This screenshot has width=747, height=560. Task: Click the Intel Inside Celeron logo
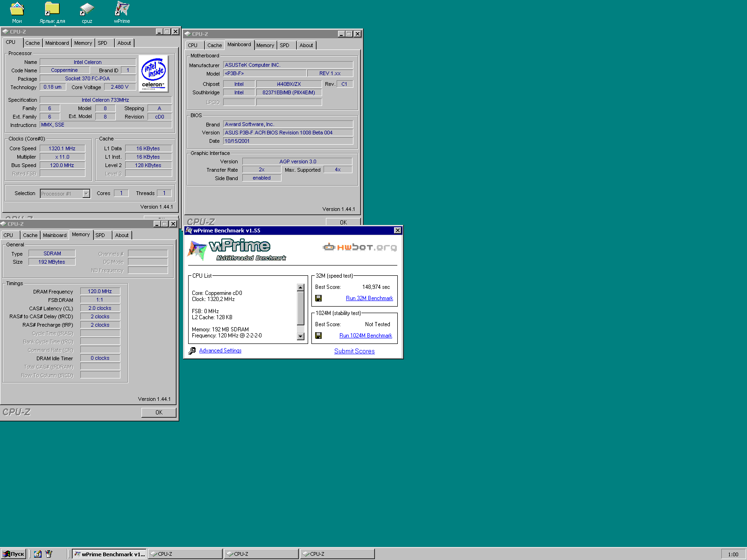[154, 74]
